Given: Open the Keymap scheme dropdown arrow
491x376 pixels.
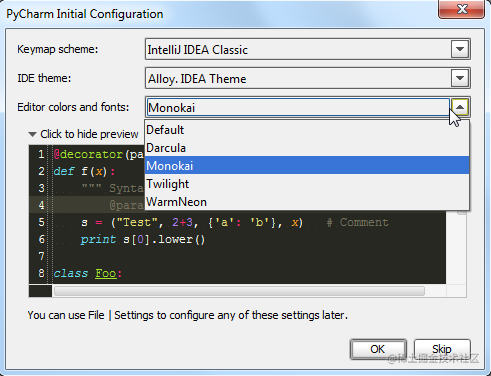Looking at the screenshot, I should click(460, 49).
